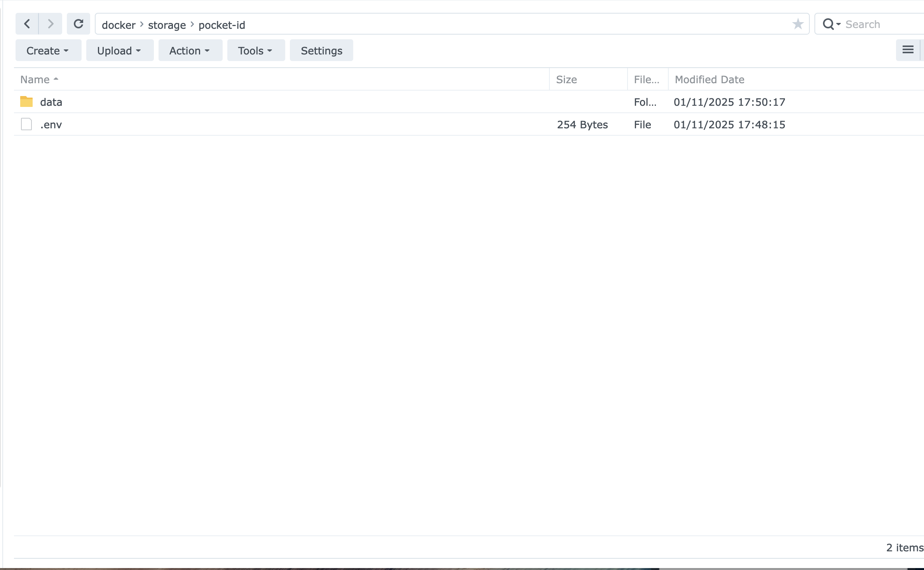Click the 01/11/2025 17:50:17 date cell
The height and width of the screenshot is (570, 924).
click(729, 102)
